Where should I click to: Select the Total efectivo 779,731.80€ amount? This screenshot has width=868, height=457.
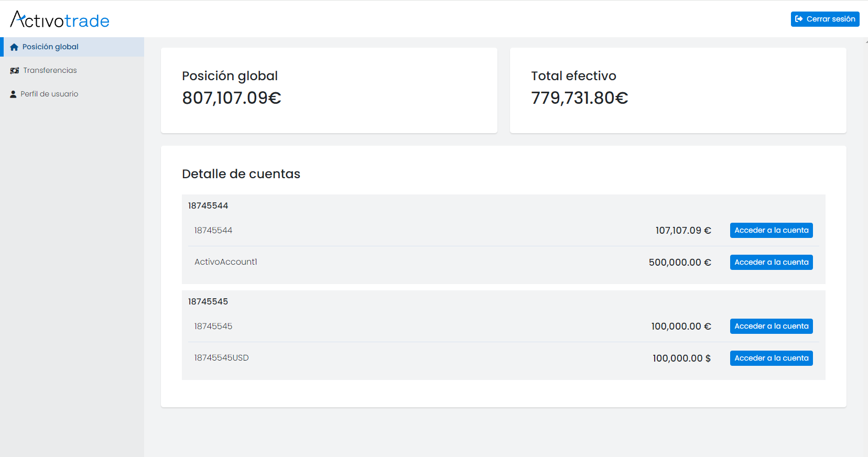click(x=580, y=98)
